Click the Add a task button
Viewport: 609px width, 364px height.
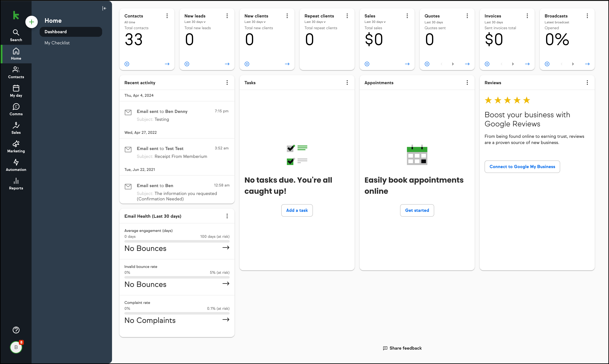coord(297,210)
